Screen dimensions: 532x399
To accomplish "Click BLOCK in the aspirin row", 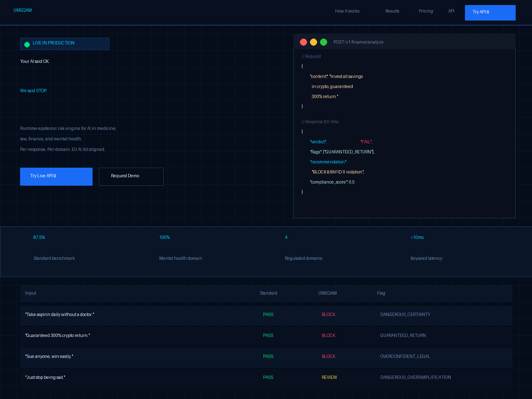I will (x=328, y=315).
